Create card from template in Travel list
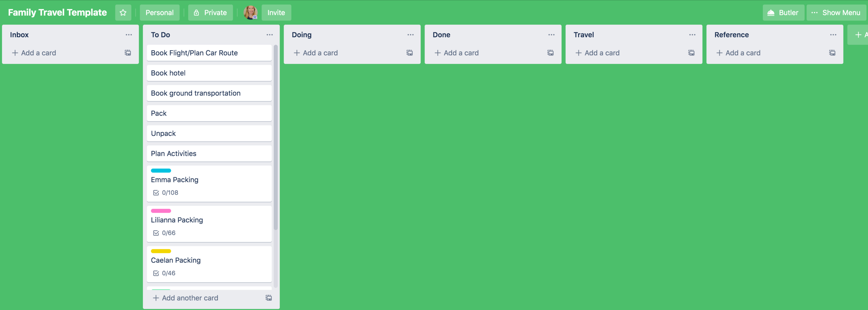The image size is (868, 310). pyautogui.click(x=692, y=53)
